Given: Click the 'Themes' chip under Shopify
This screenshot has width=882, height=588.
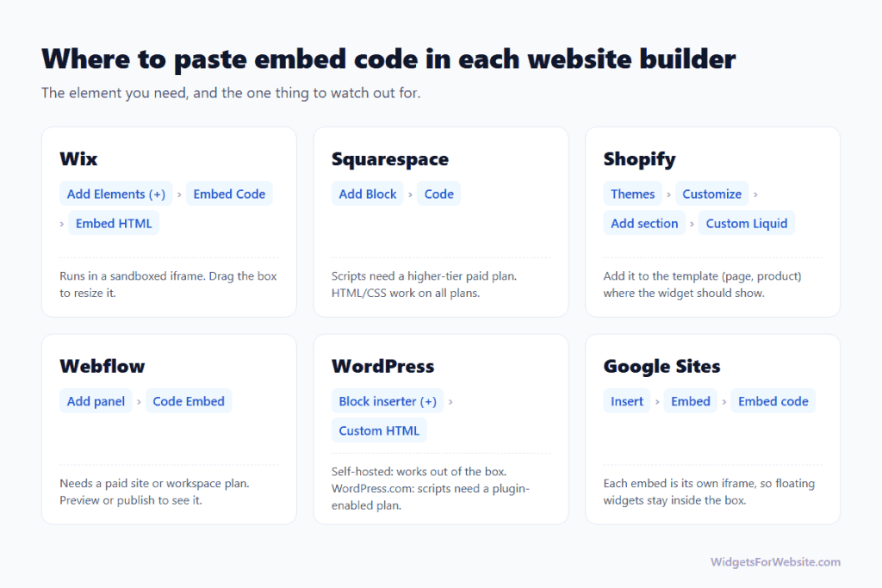Looking at the screenshot, I should tap(633, 194).
